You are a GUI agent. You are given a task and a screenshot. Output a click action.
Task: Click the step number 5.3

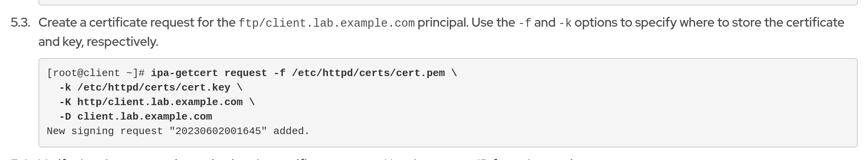click(20, 23)
